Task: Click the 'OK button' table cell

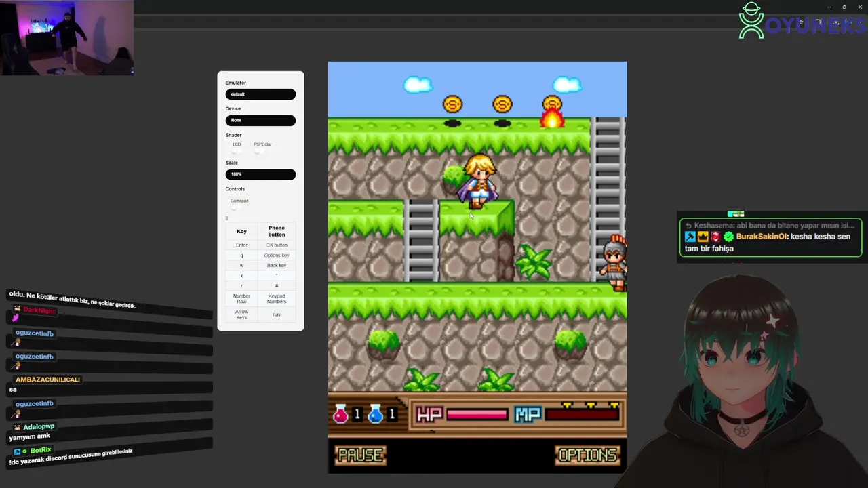Action: [x=277, y=245]
